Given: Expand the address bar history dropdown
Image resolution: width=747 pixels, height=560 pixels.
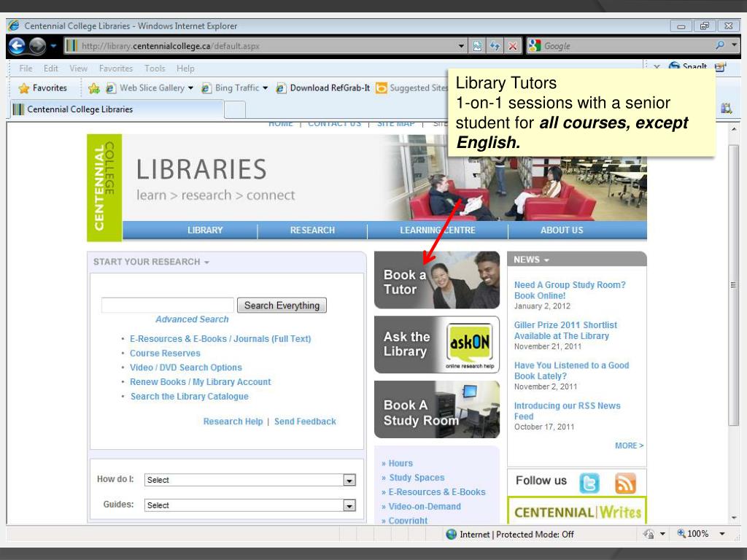Looking at the screenshot, I should pos(461,46).
